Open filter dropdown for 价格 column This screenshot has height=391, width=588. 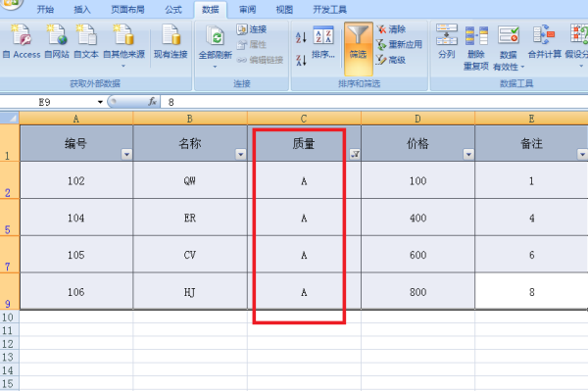(x=468, y=154)
